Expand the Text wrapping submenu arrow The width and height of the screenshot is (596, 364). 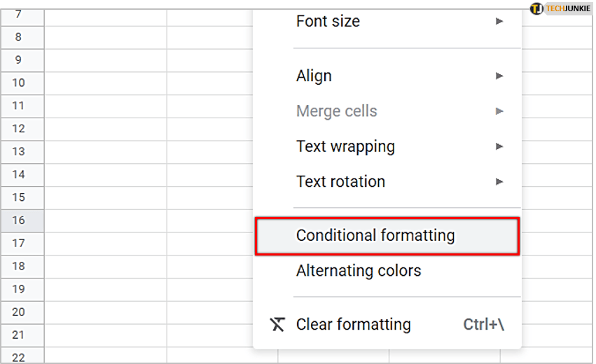[499, 146]
